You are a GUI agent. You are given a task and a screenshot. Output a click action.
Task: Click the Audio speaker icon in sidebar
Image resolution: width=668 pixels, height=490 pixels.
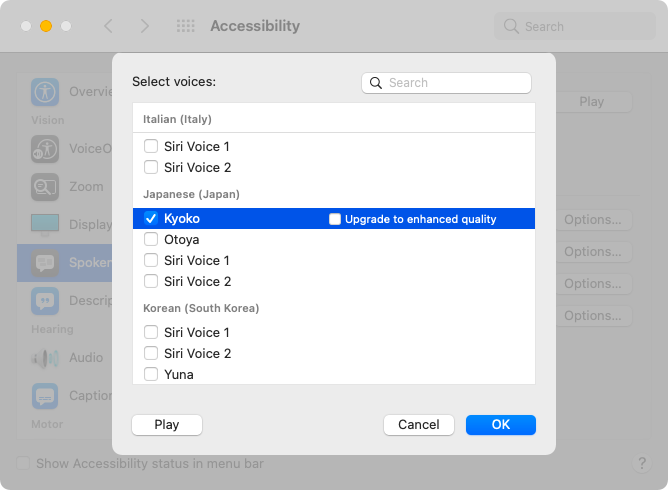pos(45,358)
